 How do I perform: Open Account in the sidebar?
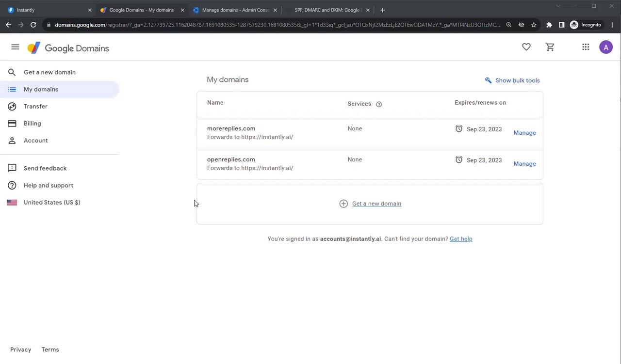[x=59, y=141]
